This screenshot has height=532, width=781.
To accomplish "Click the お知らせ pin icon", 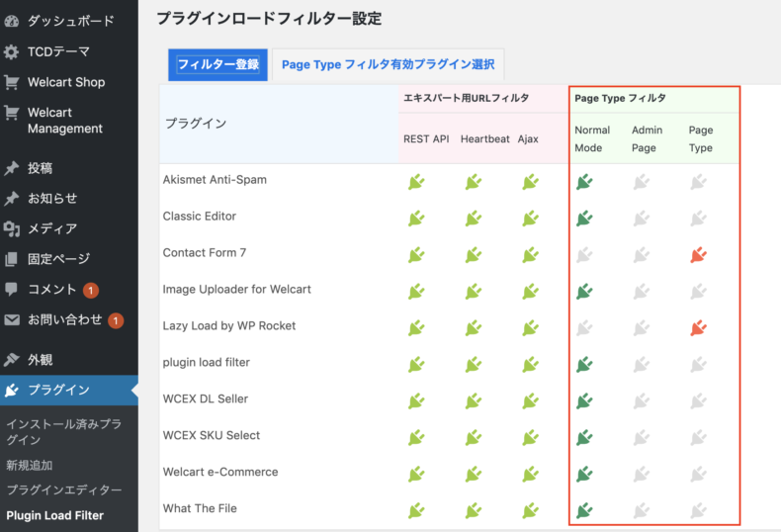I will pos(12,199).
